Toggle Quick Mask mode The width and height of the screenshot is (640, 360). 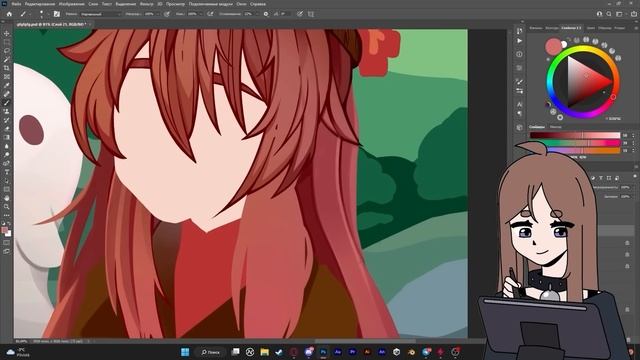coord(7,243)
